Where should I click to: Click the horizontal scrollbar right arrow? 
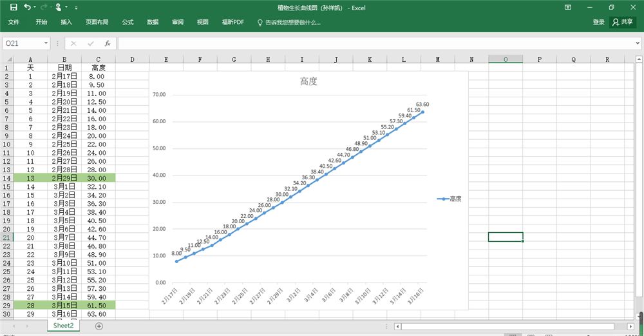[x=630, y=326]
